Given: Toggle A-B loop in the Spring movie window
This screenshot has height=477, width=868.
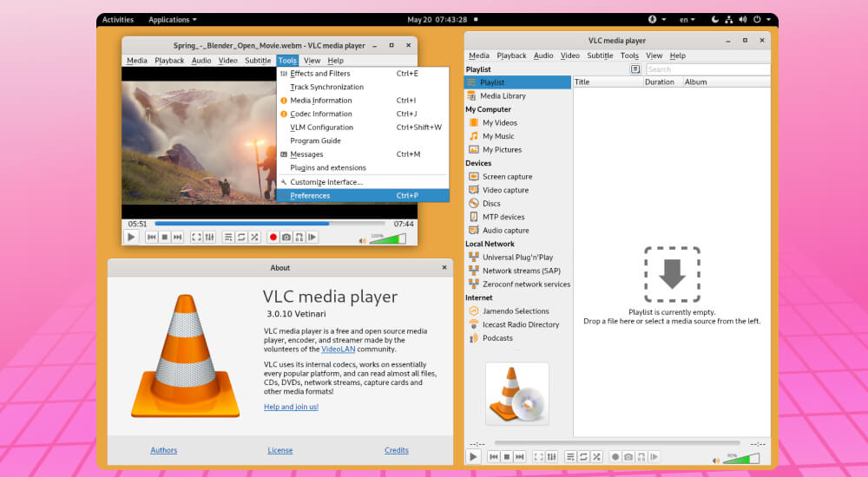Looking at the screenshot, I should point(299,237).
